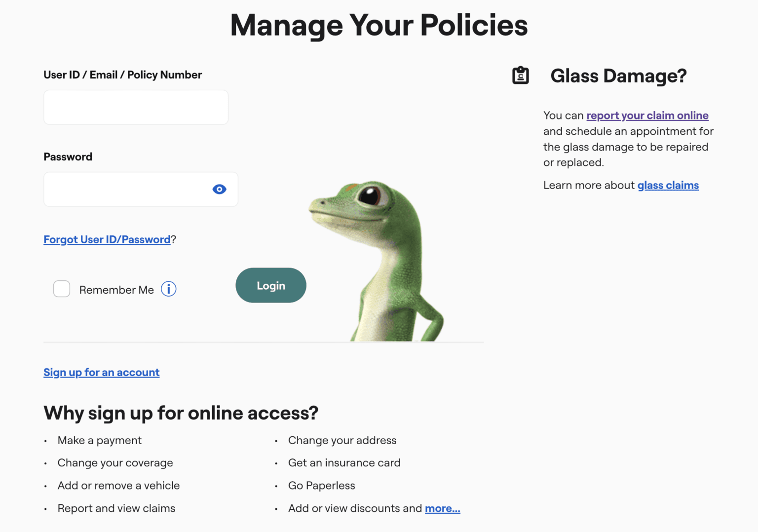This screenshot has width=758, height=532.
Task: Open the Forgot User ID/Password page
Action: (107, 239)
